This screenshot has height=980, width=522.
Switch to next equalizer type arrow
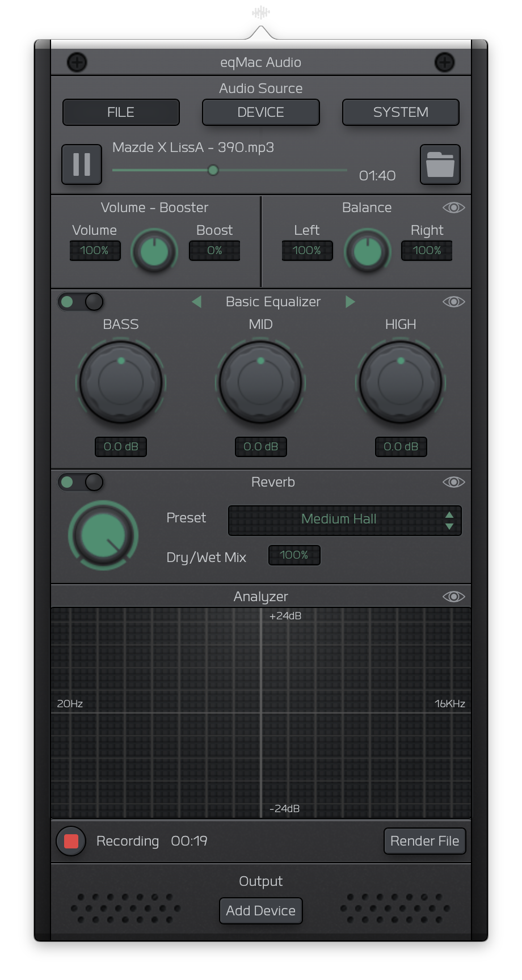350,302
